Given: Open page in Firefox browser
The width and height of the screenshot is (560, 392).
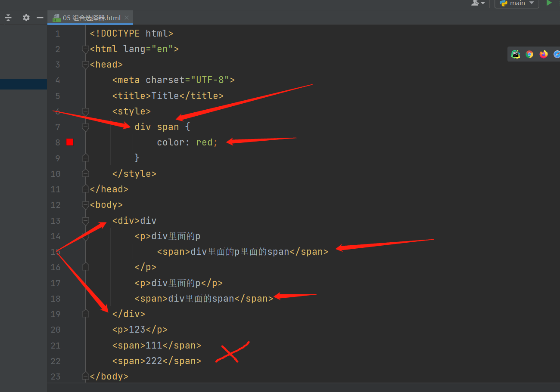Looking at the screenshot, I should 544,54.
